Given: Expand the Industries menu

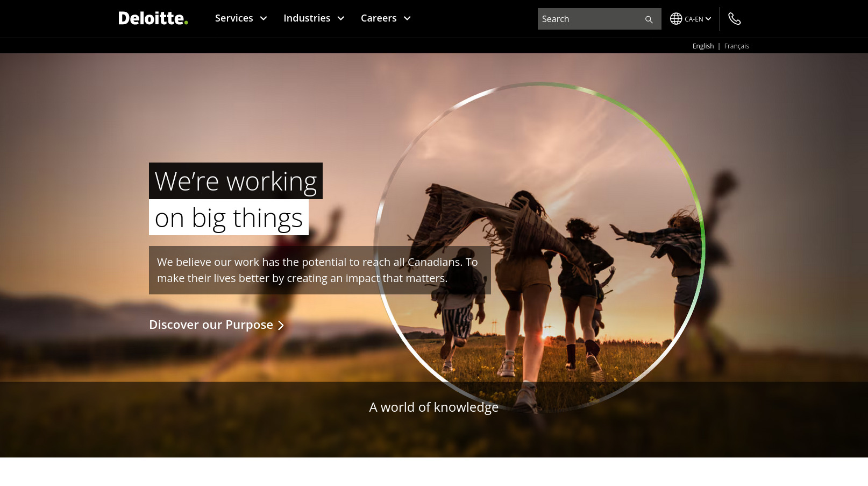Looking at the screenshot, I should point(314,18).
